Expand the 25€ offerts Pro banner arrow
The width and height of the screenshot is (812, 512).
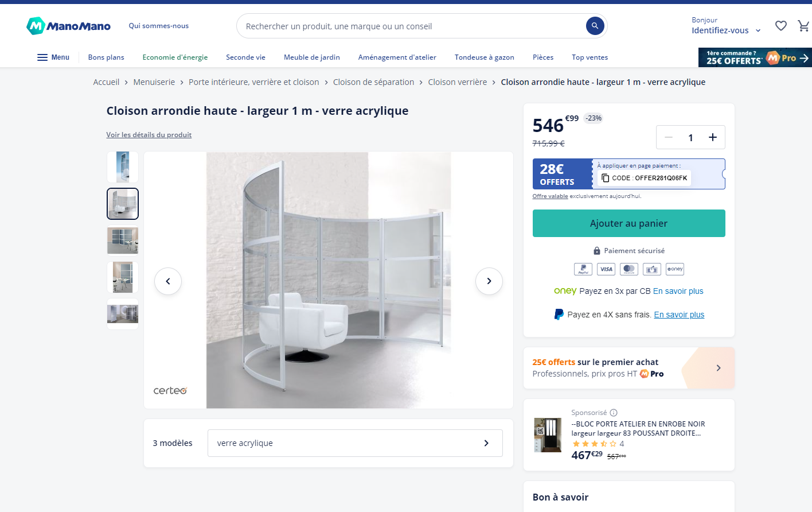[x=719, y=368]
